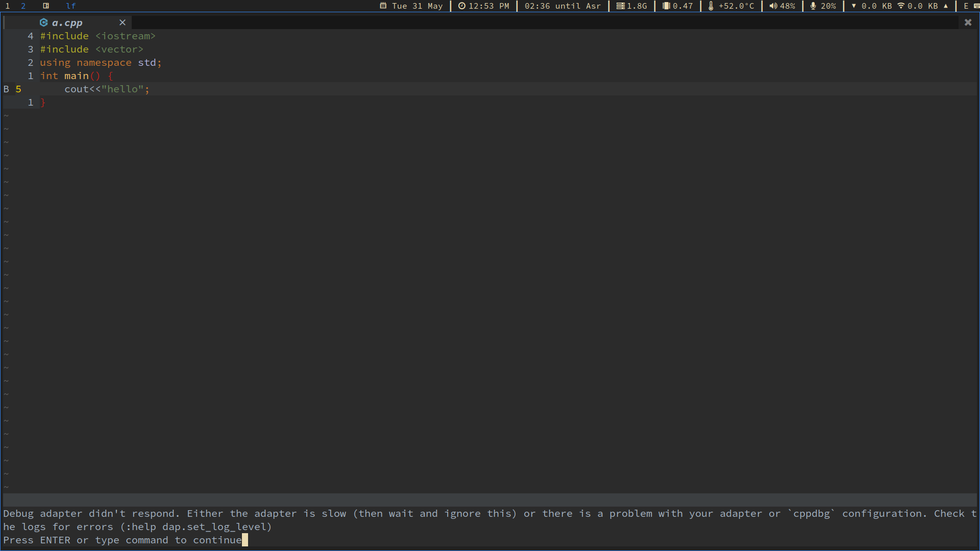Click the clock icon in the status bar
The height and width of the screenshot is (551, 980).
(462, 6)
